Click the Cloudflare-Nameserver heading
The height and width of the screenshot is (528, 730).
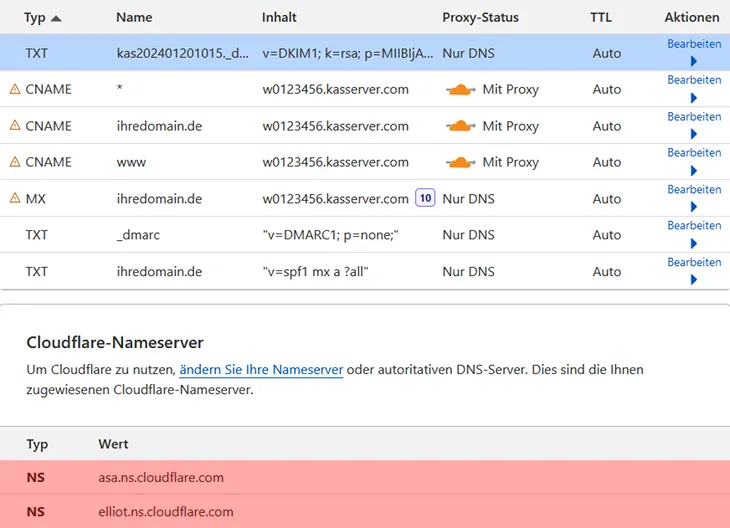pyautogui.click(x=115, y=343)
